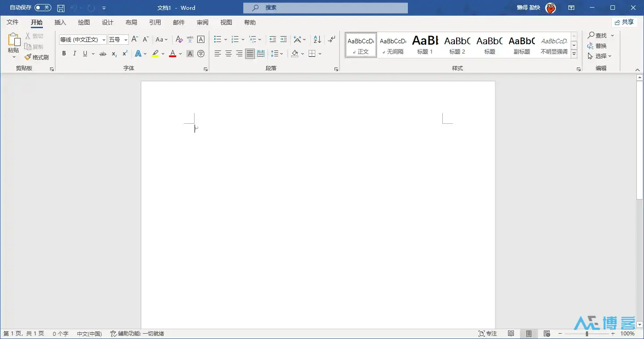Select the red font color swatch

[172, 53]
